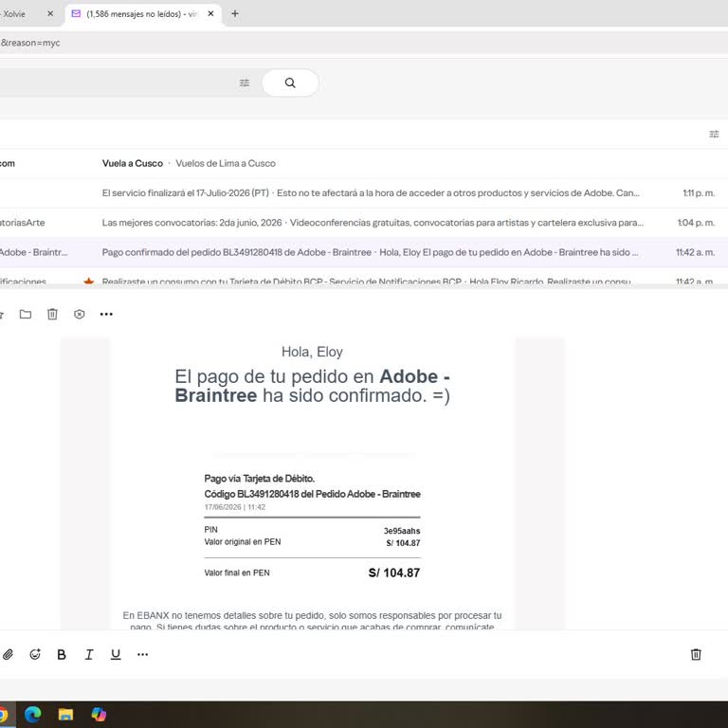This screenshot has height=728, width=728.
Task: Open search filter options icon
Action: tap(245, 82)
